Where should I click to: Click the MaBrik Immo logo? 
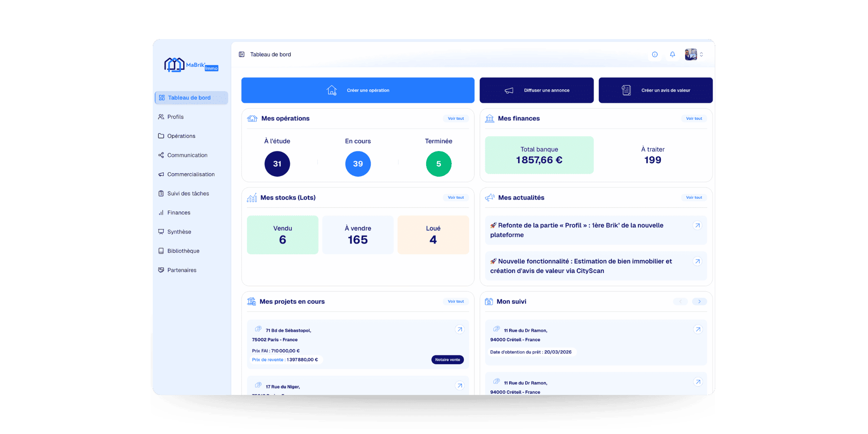tap(191, 65)
